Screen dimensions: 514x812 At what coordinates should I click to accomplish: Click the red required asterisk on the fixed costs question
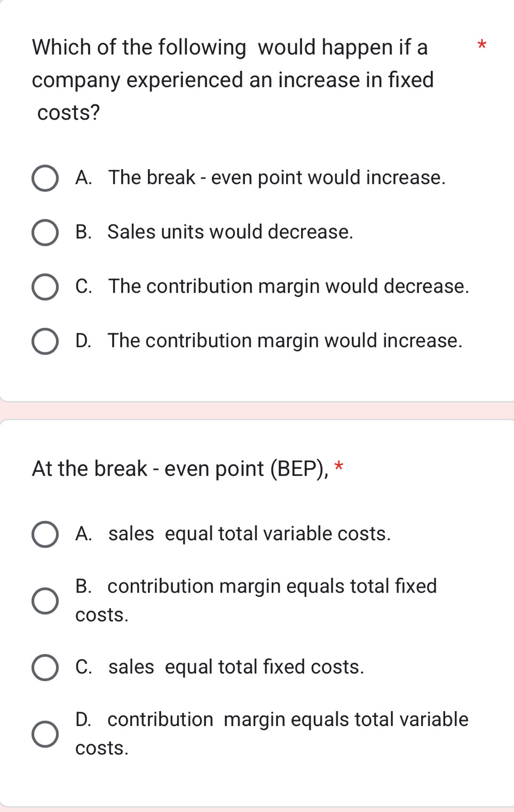click(x=481, y=46)
